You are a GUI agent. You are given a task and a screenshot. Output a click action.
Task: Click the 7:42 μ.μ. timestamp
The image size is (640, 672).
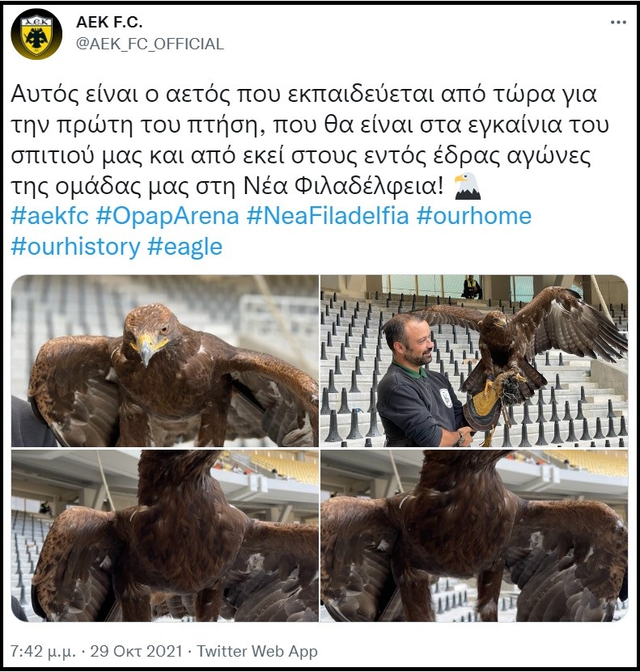[43, 652]
